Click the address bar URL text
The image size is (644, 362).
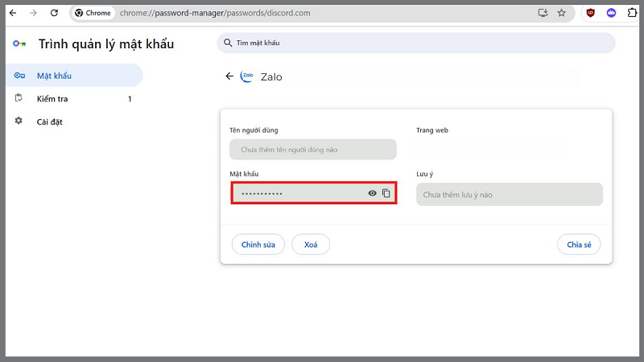point(215,13)
